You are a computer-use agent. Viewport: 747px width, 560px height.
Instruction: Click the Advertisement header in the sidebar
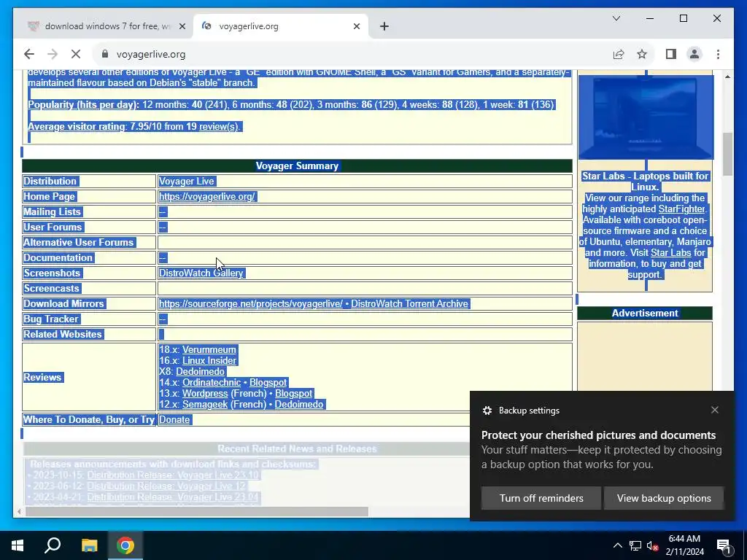[645, 313]
